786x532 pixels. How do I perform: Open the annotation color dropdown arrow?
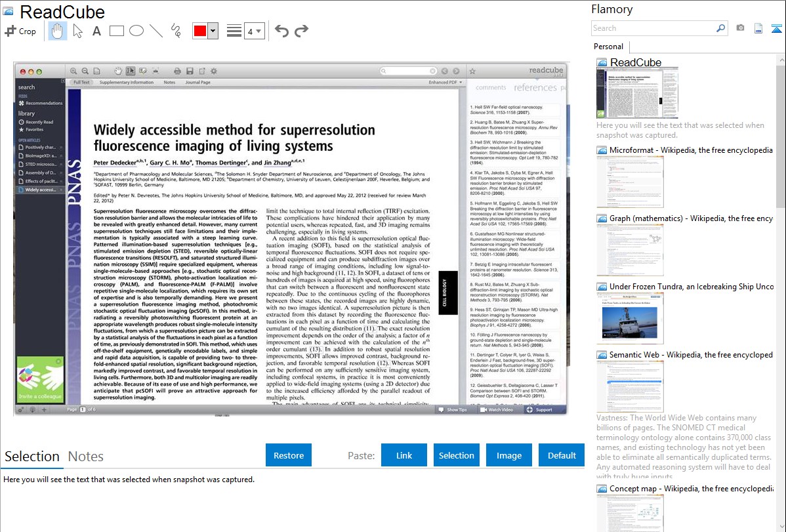click(213, 31)
